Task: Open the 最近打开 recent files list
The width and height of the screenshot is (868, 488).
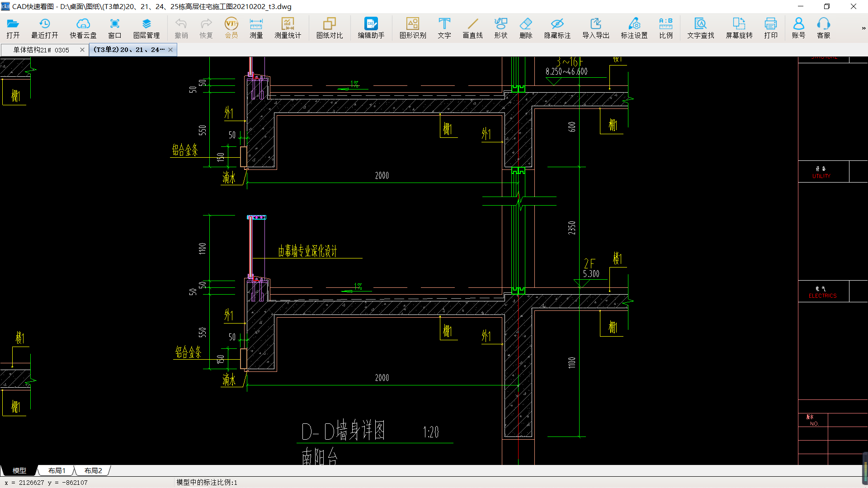Action: click(44, 28)
